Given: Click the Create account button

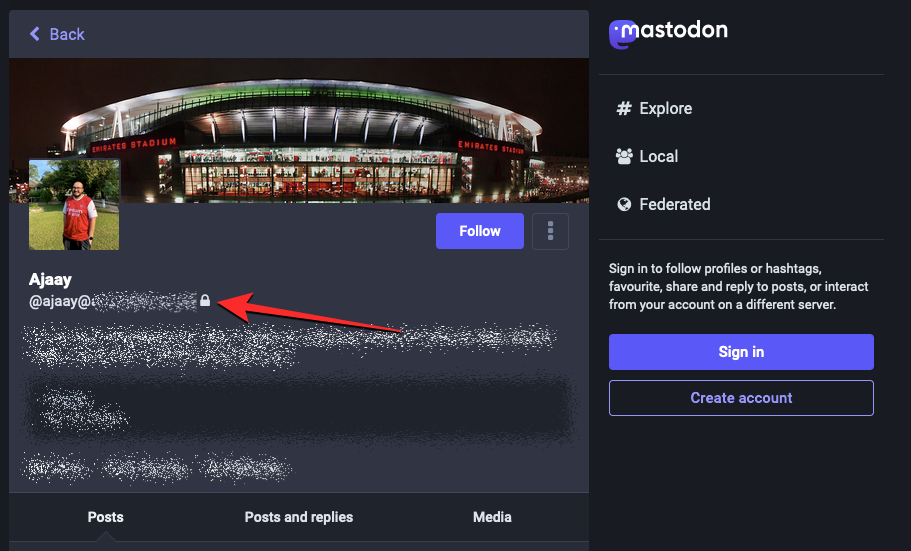Looking at the screenshot, I should (x=741, y=398).
